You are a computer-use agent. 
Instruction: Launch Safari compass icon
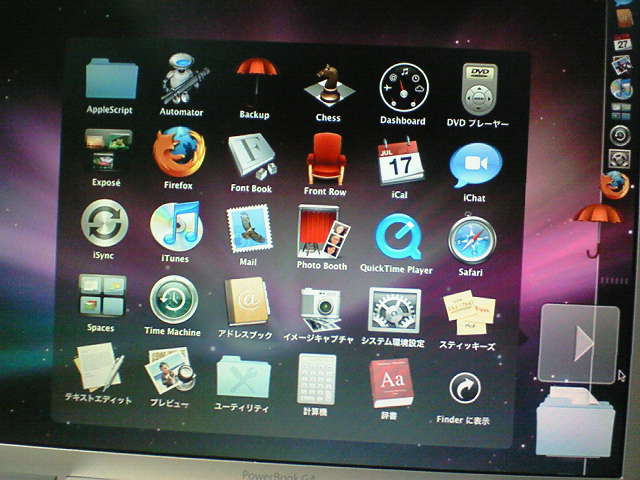(x=472, y=240)
